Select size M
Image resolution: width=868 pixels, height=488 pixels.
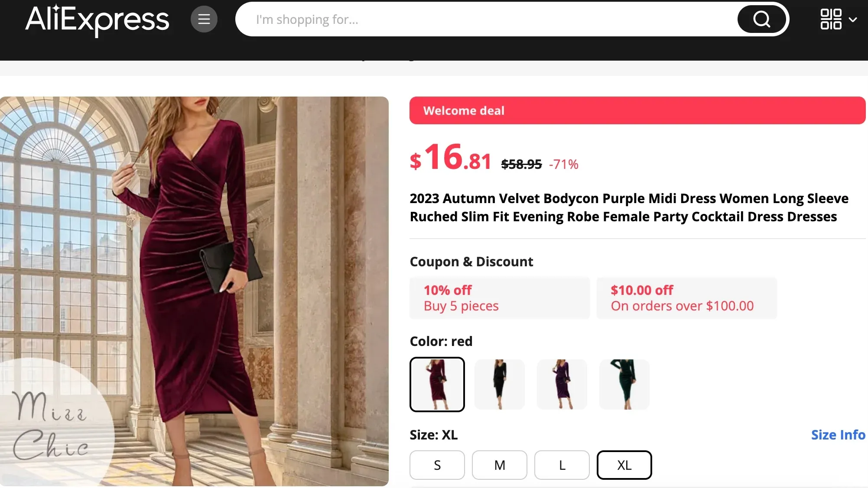(499, 465)
